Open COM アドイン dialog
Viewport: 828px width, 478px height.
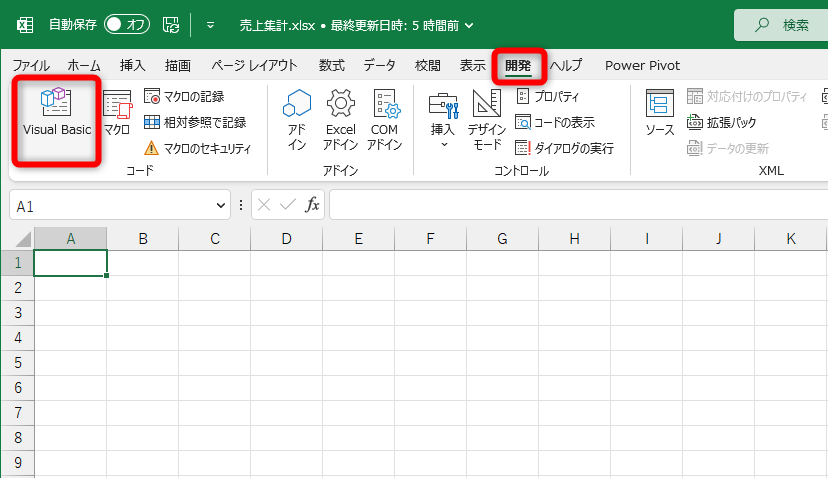(x=384, y=120)
